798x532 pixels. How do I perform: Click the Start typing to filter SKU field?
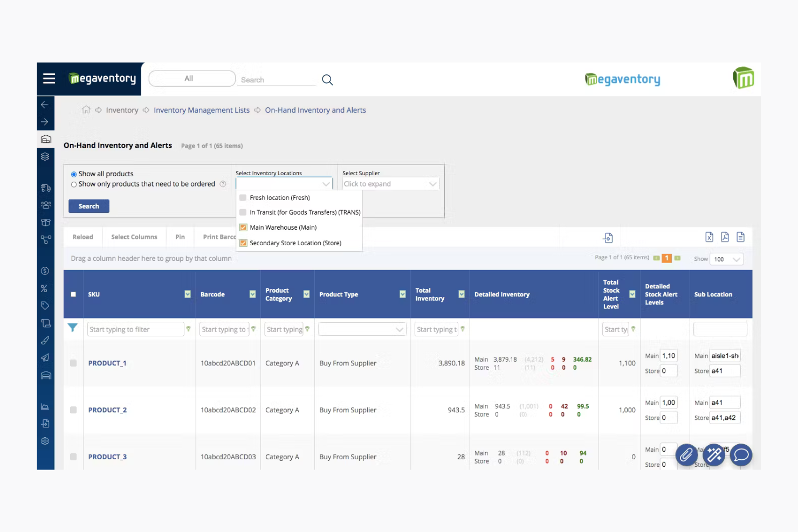(135, 329)
